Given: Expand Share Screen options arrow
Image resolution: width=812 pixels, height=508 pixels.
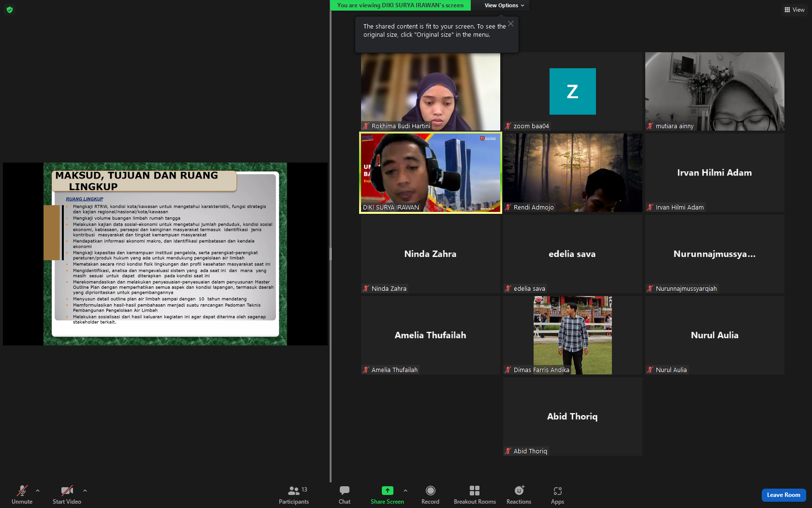Looking at the screenshot, I should [406, 491].
